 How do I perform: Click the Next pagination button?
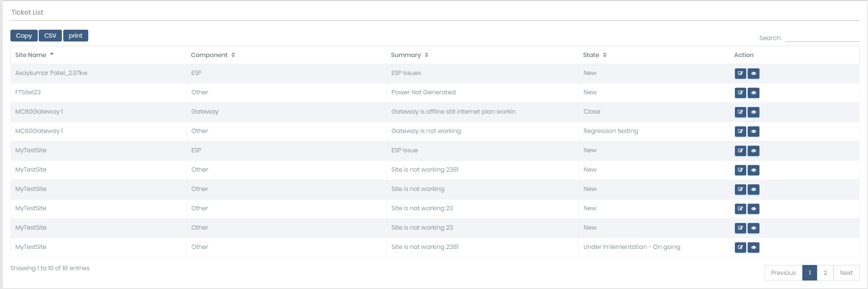846,273
